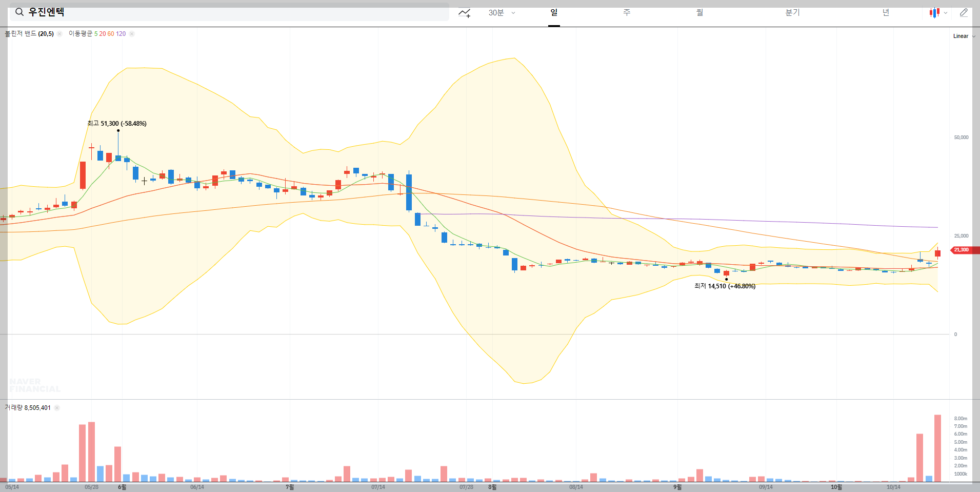The height and width of the screenshot is (492, 980).
Task: Remove the 이동평균 indicator with x
Action: [x=132, y=34]
